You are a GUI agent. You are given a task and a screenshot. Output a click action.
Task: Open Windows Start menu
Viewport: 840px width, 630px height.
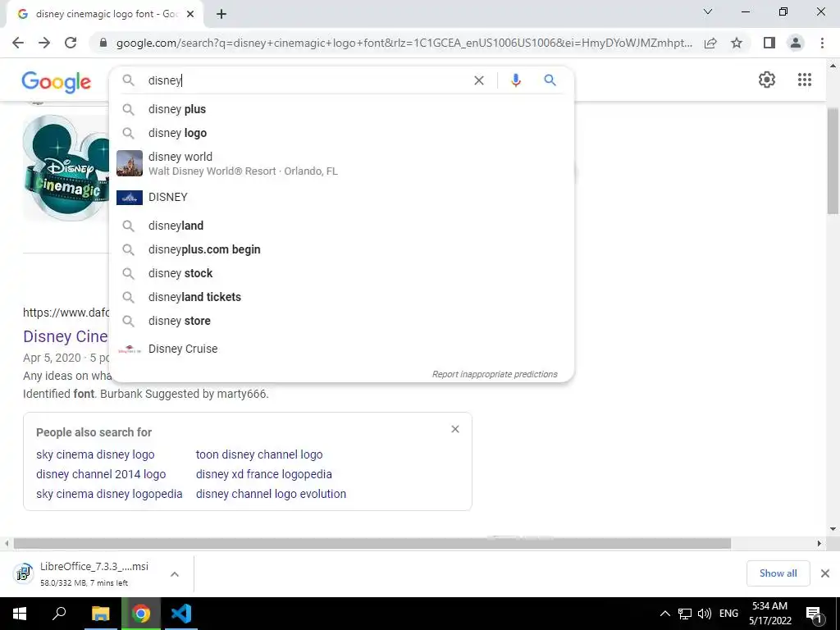tap(20, 614)
